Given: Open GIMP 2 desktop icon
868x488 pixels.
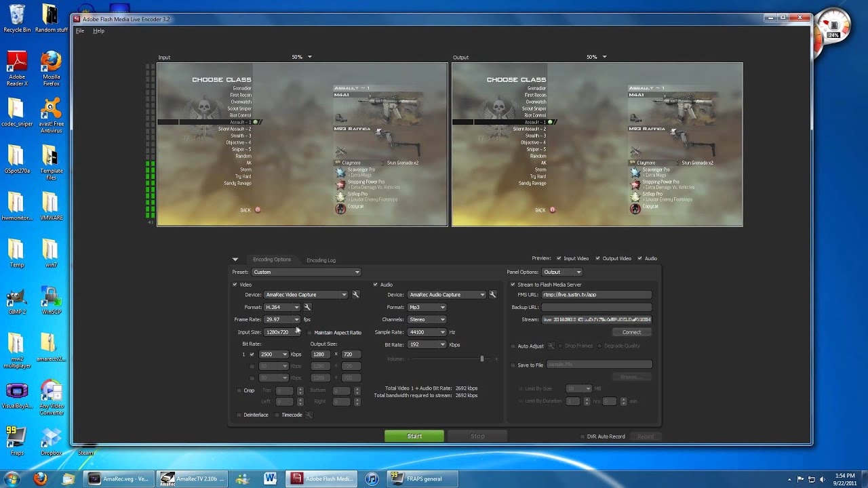Looking at the screenshot, I should click(x=17, y=302).
